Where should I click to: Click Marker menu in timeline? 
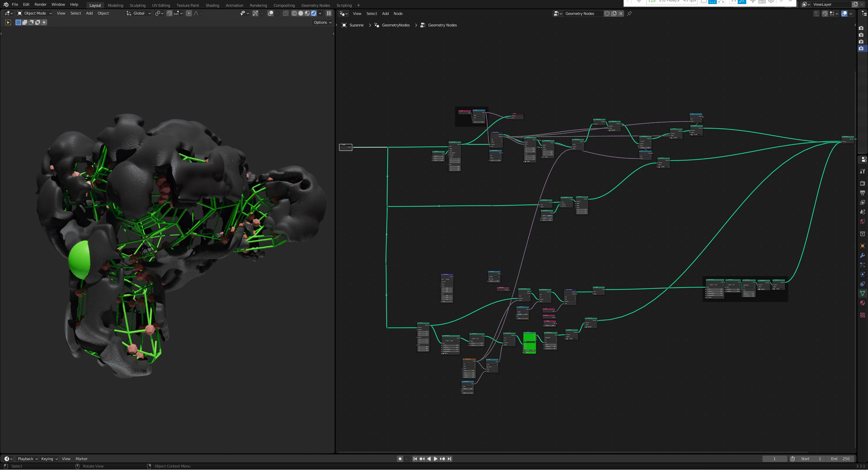click(81, 459)
